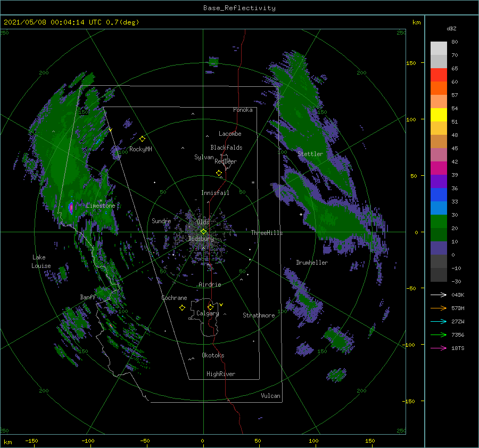Click the Drumheller town label

pyautogui.click(x=312, y=263)
